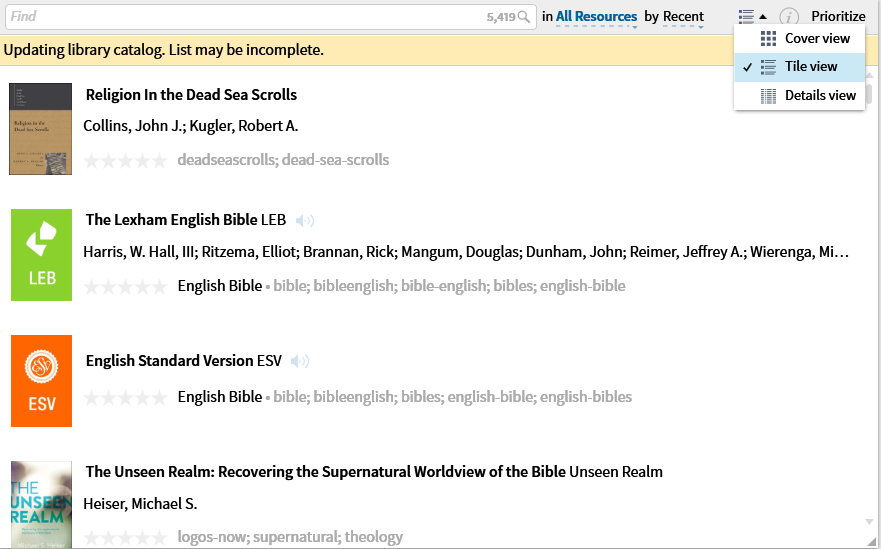Viewport: 881px width, 549px height.
Task: Click the Prioritize button
Action: click(x=838, y=16)
